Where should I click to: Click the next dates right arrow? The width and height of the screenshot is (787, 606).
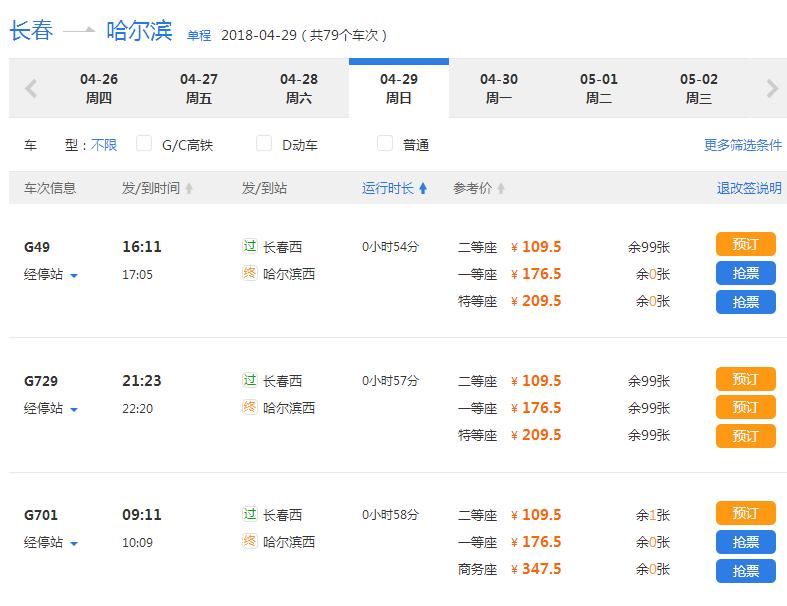click(771, 89)
